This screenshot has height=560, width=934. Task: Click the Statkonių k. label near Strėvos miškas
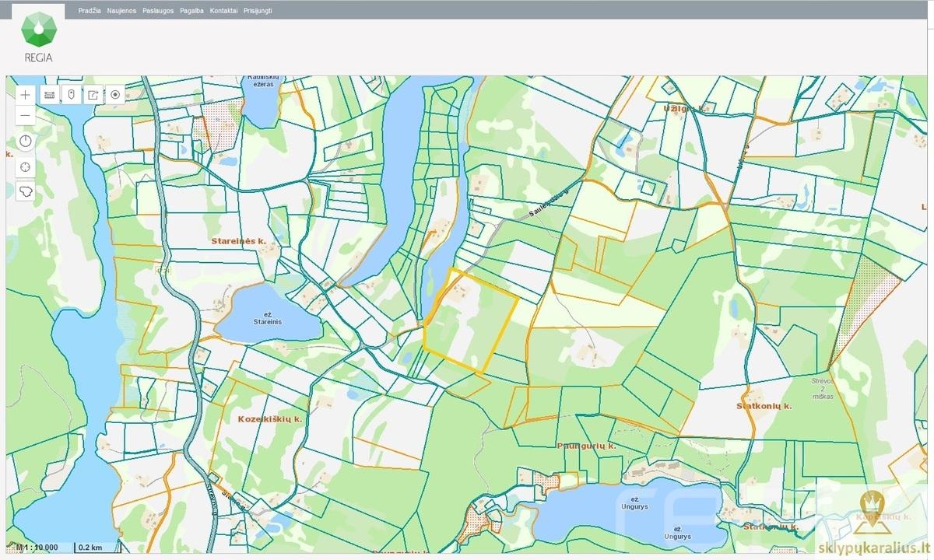point(764,406)
